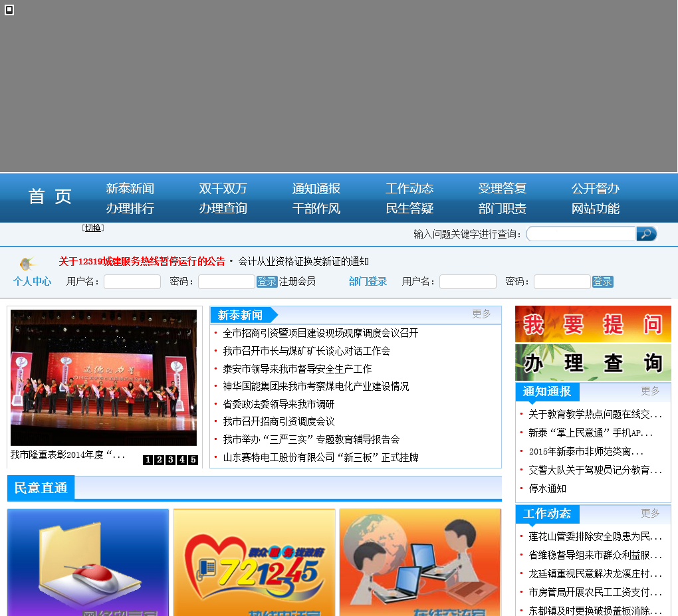Image resolution: width=678 pixels, height=616 pixels.
Task: Click 更多 in 新泰新闻 panel
Action: coord(481,314)
